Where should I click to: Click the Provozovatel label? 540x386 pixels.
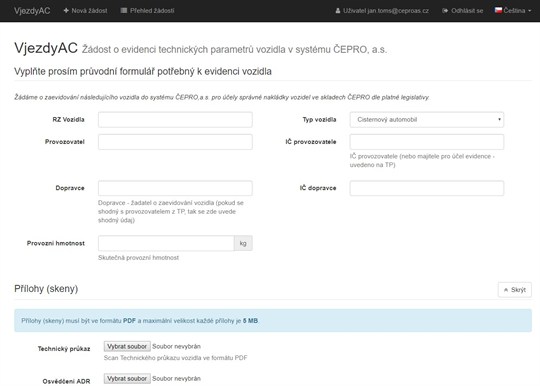point(65,142)
